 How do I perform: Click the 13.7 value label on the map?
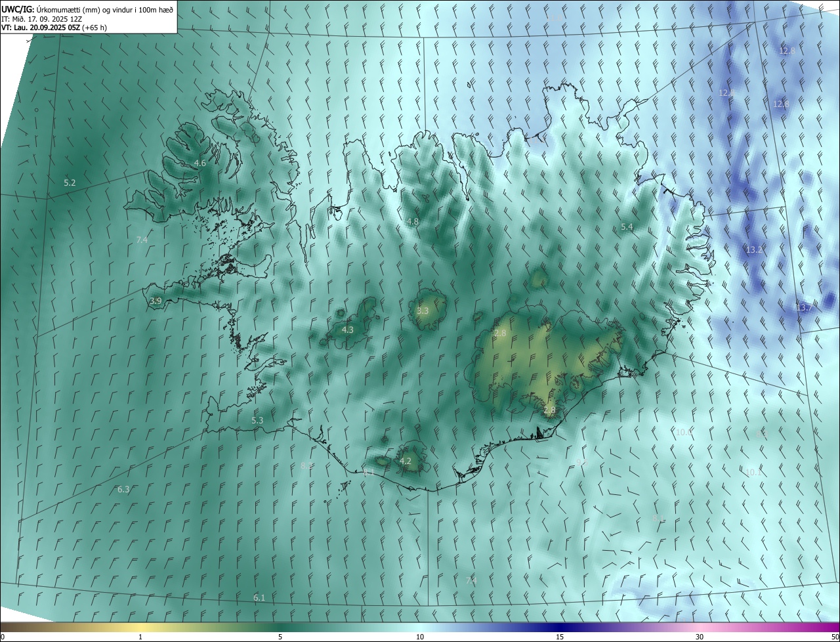(804, 307)
